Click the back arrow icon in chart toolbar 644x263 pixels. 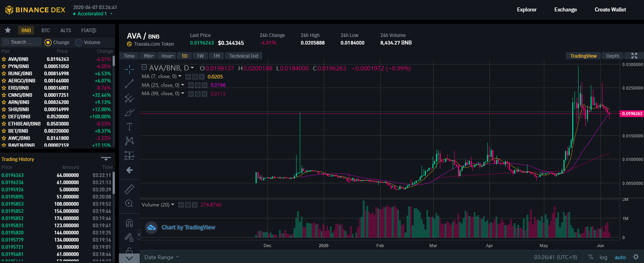click(x=129, y=170)
